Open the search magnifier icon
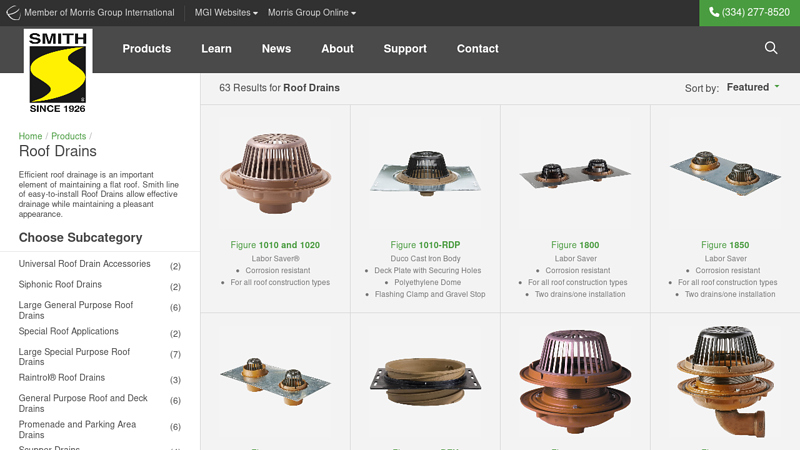 tap(771, 48)
